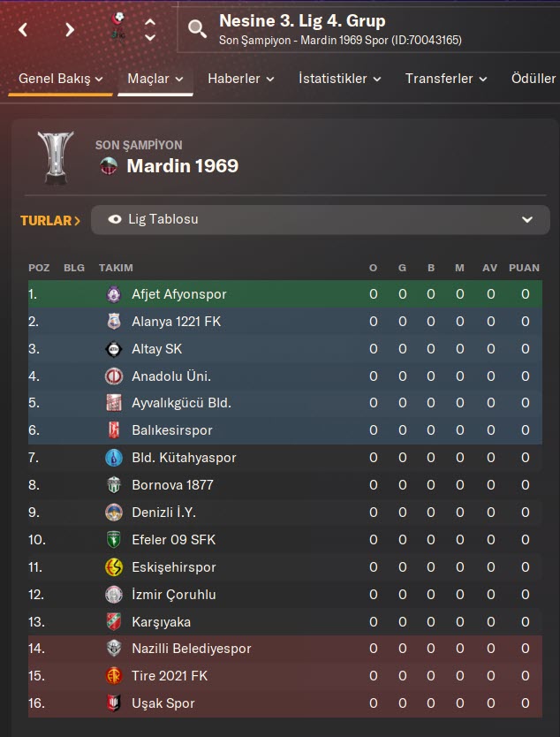Click the Mardin 1969 champion link
Screen dimensions: 560x737
tap(182, 165)
